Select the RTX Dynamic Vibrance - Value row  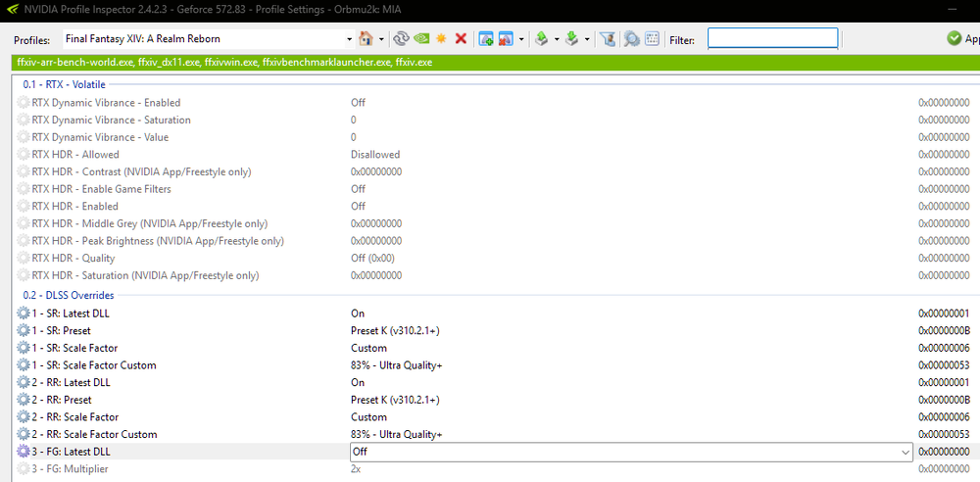coord(494,137)
